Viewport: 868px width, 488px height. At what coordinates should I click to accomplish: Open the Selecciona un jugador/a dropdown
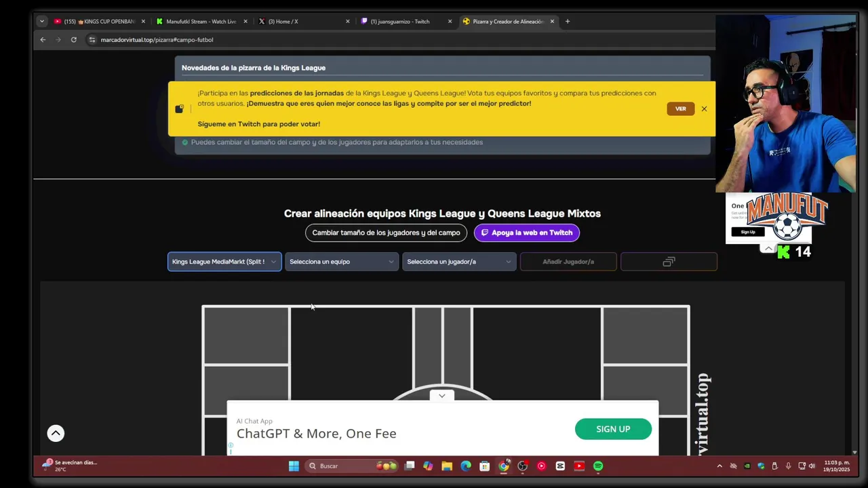pyautogui.click(x=459, y=262)
